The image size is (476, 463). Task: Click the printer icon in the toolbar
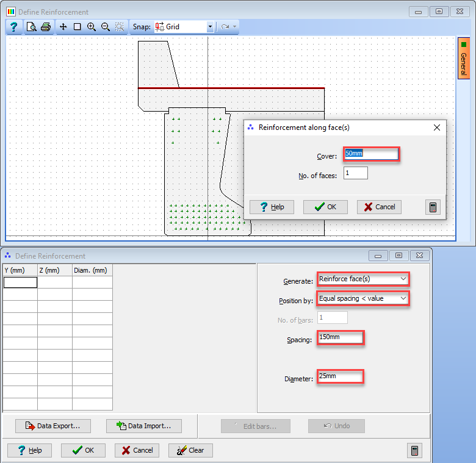click(46, 27)
